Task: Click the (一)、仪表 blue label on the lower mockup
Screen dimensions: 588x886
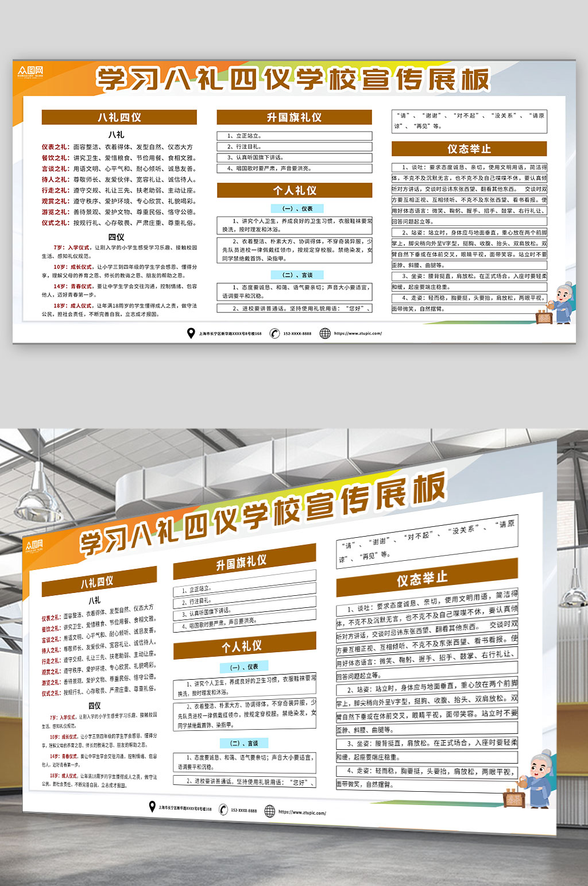Action: 244,667
